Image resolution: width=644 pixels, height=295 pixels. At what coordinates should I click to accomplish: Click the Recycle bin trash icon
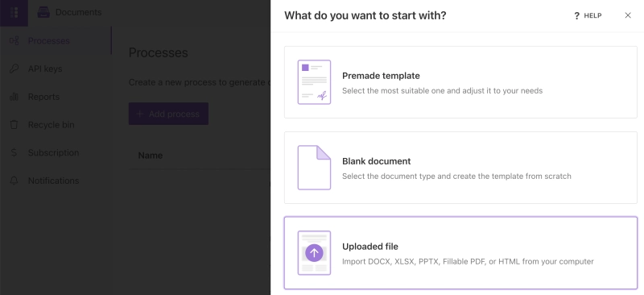coord(14,125)
